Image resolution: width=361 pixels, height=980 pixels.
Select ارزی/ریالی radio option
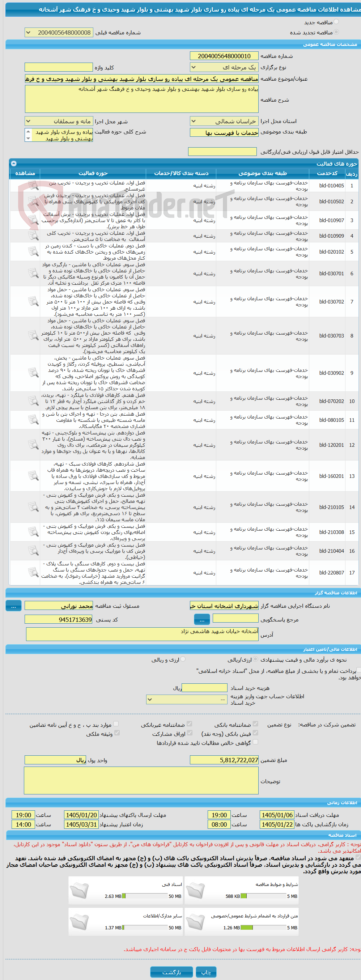tap(255, 659)
